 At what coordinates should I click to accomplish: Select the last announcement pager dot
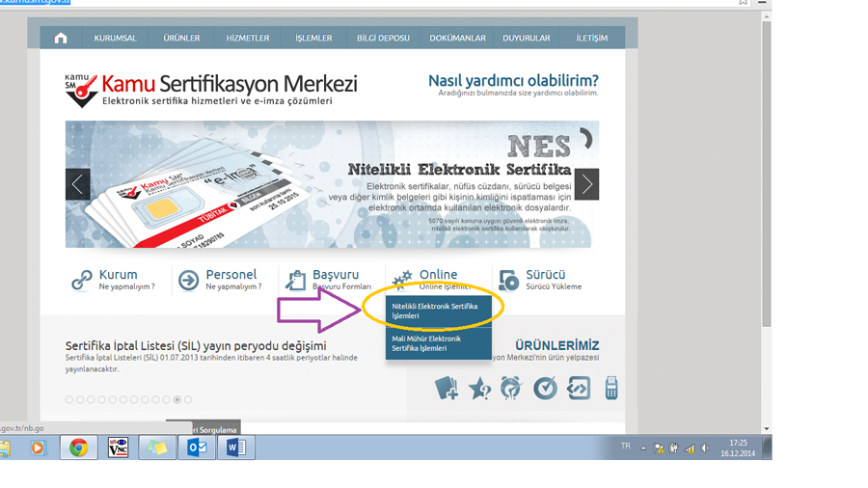188,399
